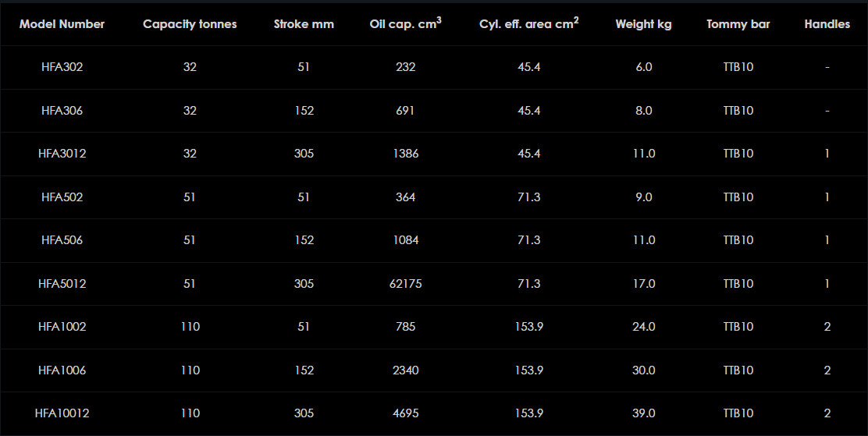
Task: Click model number HFA506
Action: pyautogui.click(x=62, y=240)
